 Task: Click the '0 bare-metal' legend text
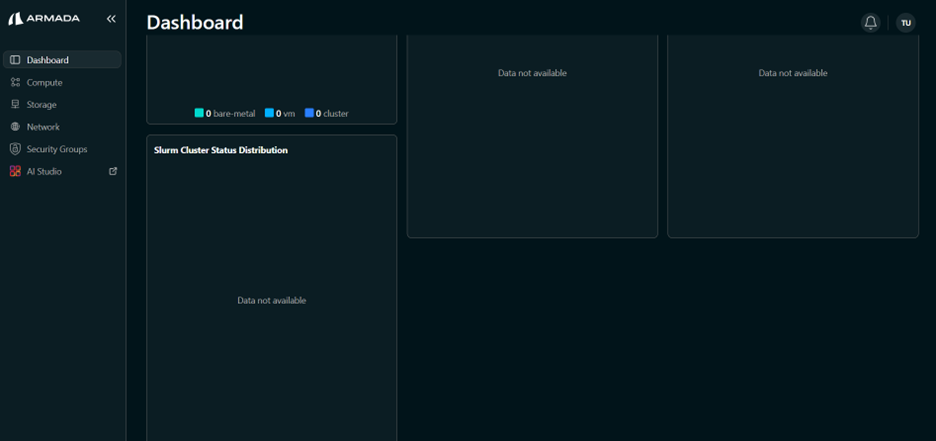230,113
